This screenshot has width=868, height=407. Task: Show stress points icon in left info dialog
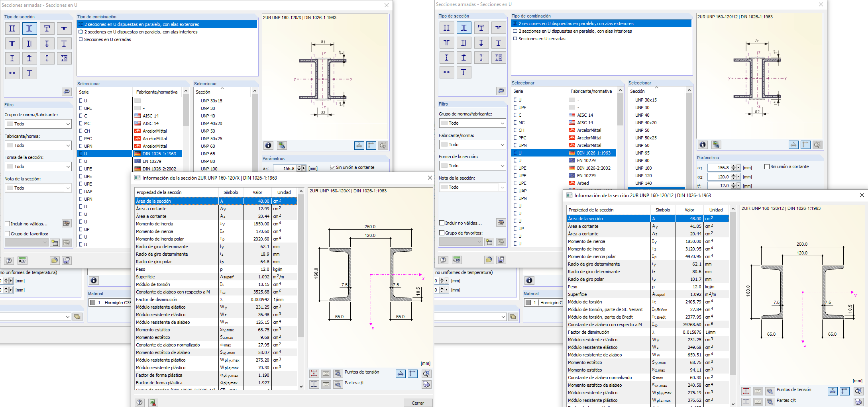click(314, 374)
